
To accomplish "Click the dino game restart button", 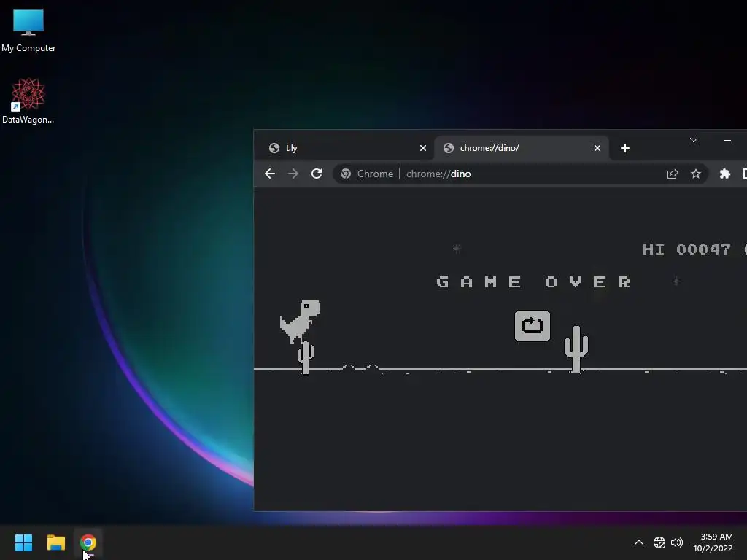I will (x=532, y=326).
